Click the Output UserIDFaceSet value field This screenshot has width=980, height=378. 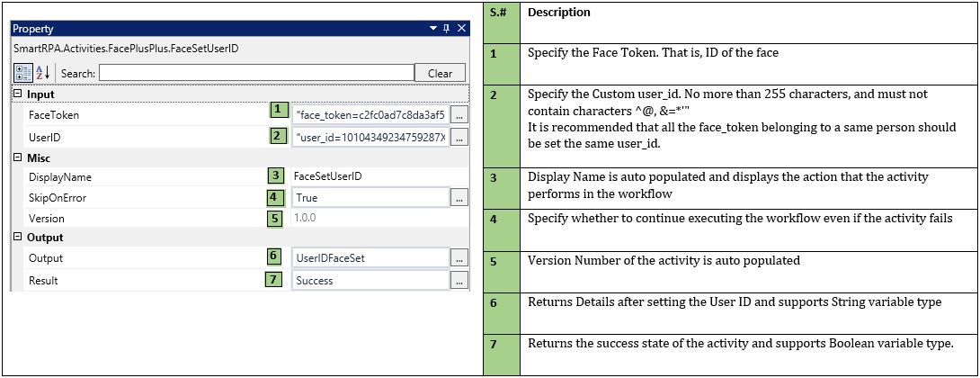370,258
